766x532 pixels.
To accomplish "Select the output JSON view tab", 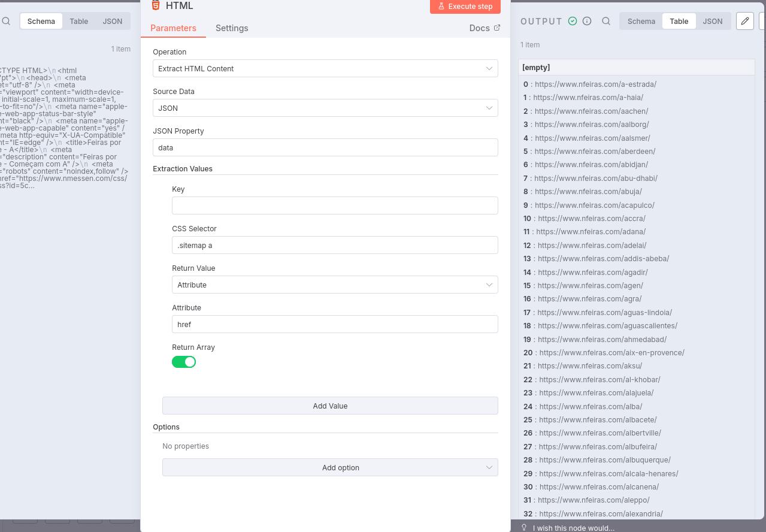I will pos(712,21).
